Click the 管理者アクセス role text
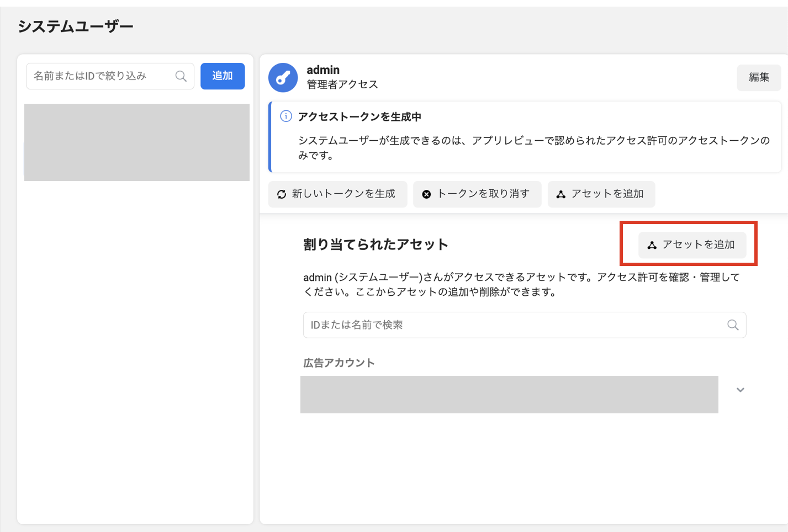This screenshot has width=788, height=532. point(342,84)
